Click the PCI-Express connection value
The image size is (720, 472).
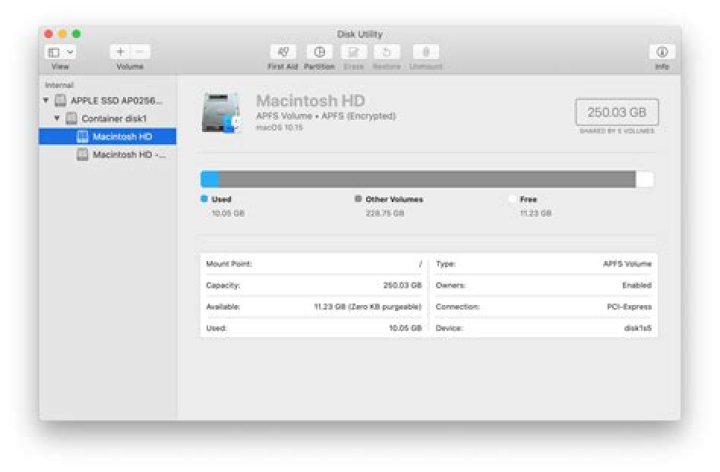629,307
